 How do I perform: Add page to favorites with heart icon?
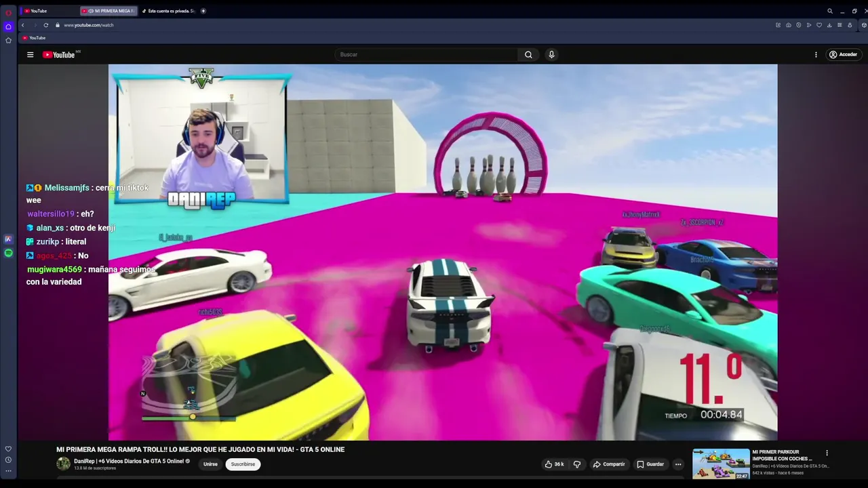click(818, 25)
